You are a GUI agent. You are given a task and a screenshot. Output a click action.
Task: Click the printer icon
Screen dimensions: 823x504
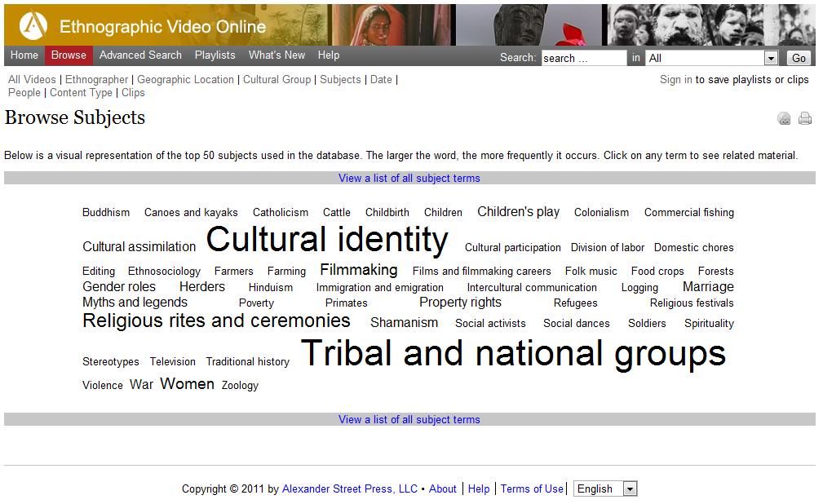[804, 119]
